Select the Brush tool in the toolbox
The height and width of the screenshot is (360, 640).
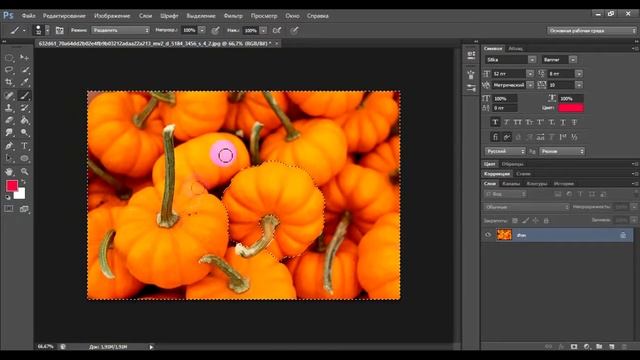pos(24,96)
